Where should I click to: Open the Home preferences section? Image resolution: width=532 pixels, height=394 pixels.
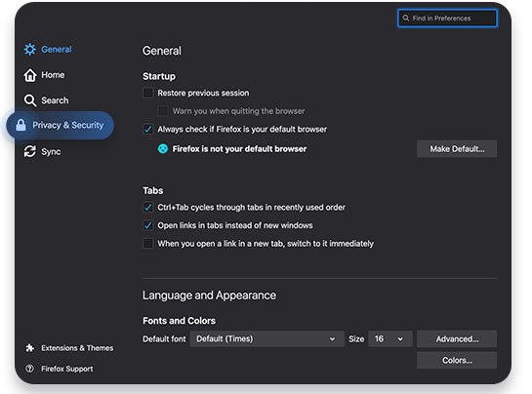[53, 75]
